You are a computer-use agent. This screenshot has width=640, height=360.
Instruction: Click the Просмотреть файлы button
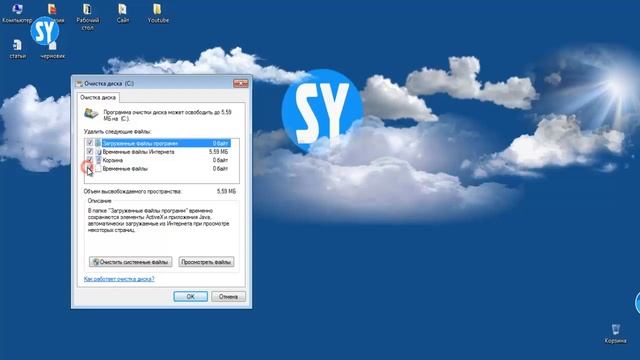tap(206, 262)
